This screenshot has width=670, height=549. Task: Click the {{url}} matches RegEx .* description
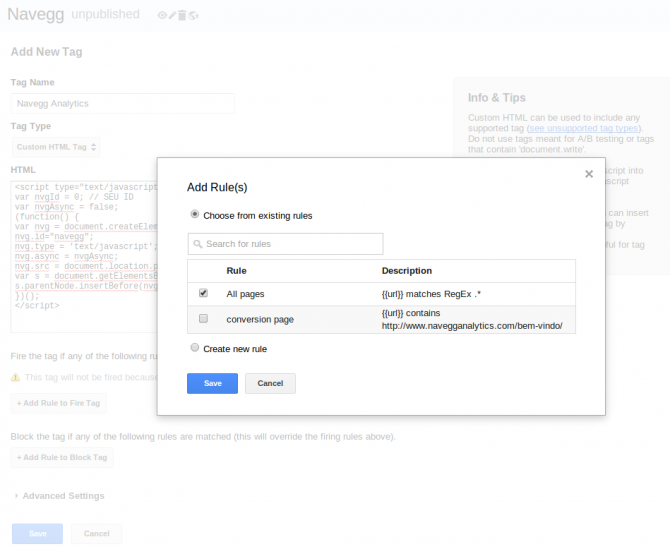point(431,294)
